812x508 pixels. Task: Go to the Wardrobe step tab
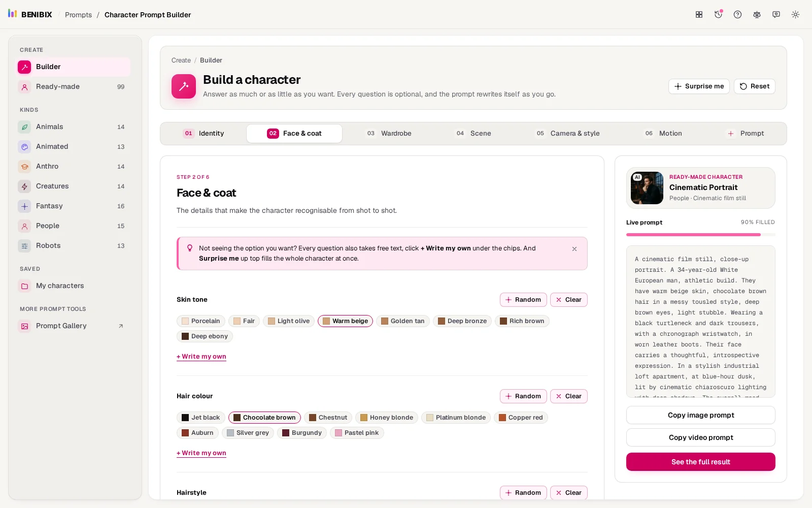[389, 134]
